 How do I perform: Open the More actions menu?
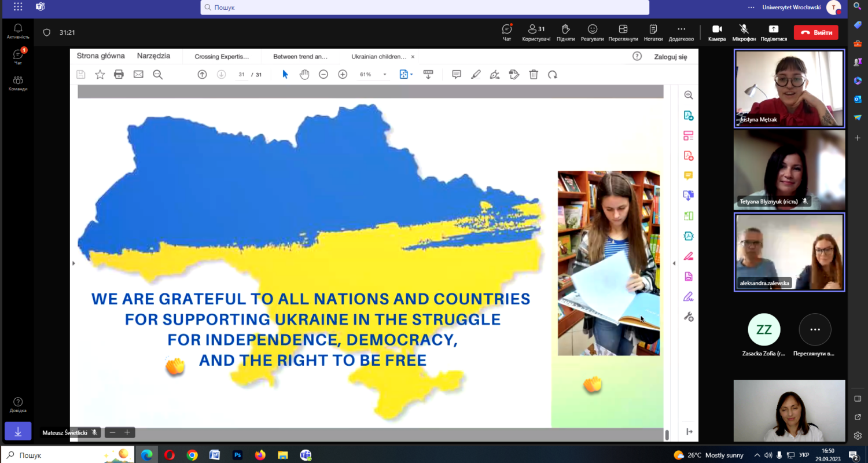pos(681,32)
